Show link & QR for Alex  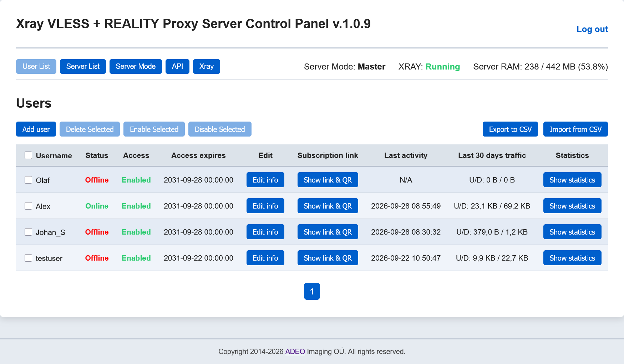(x=328, y=206)
